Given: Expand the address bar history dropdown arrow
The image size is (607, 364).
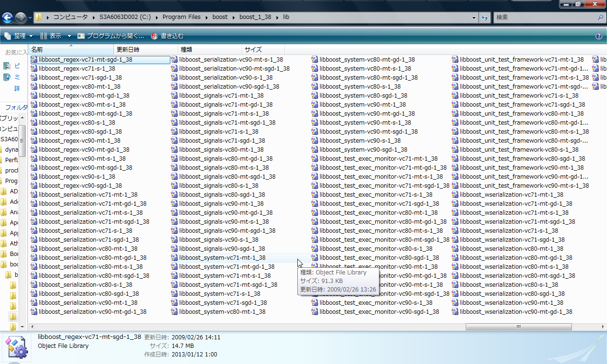Looking at the screenshot, I should (x=474, y=18).
